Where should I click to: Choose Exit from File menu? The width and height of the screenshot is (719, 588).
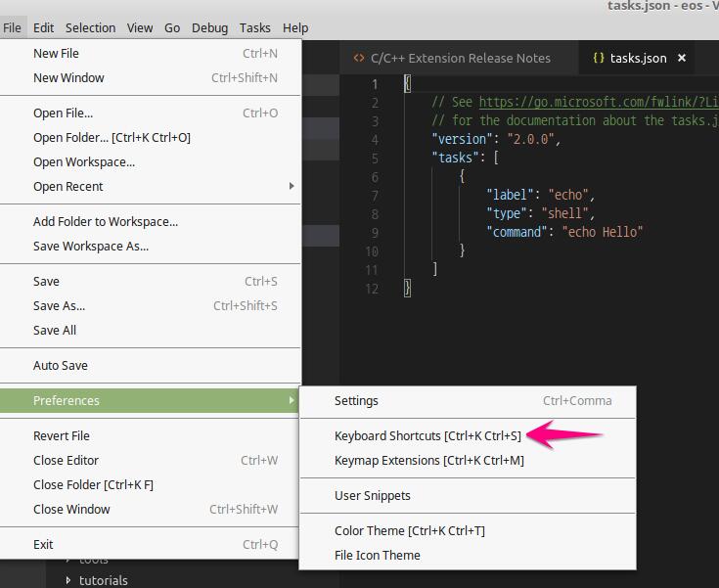151,545
